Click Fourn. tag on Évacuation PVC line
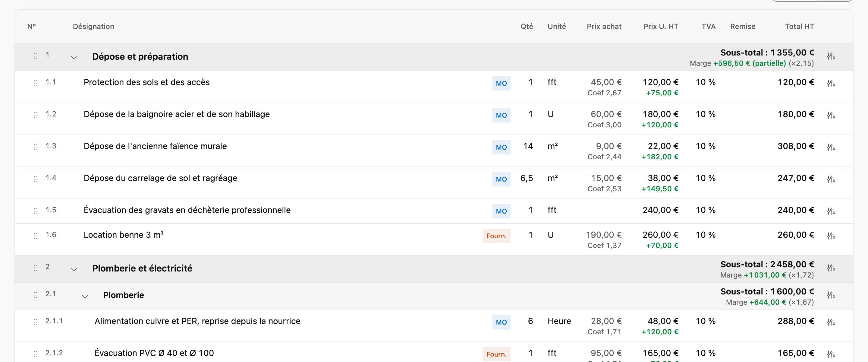868x362 pixels. click(x=496, y=354)
